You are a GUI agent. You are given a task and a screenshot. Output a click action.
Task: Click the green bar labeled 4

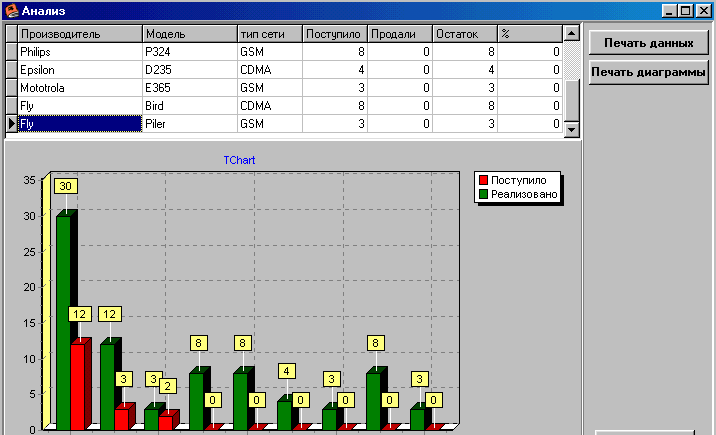[x=284, y=415]
